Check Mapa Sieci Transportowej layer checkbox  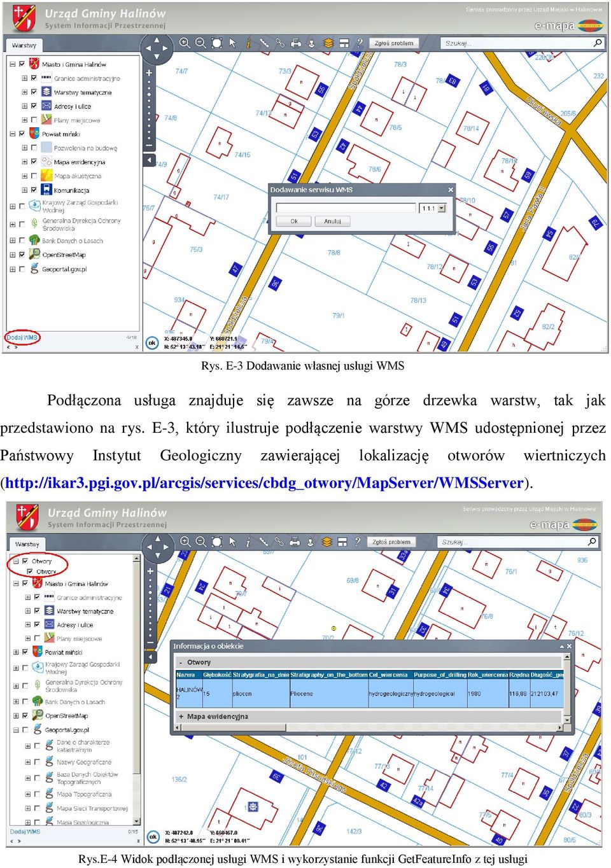tap(38, 808)
